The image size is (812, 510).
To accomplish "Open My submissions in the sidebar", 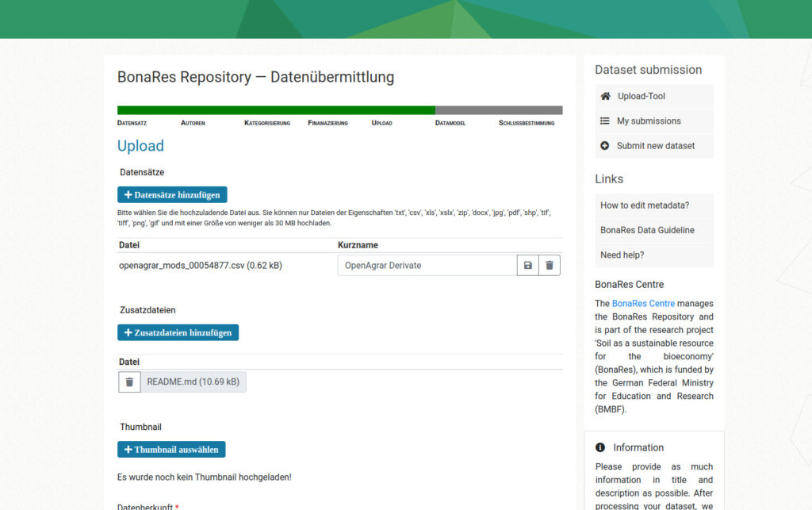I will coord(654,121).
